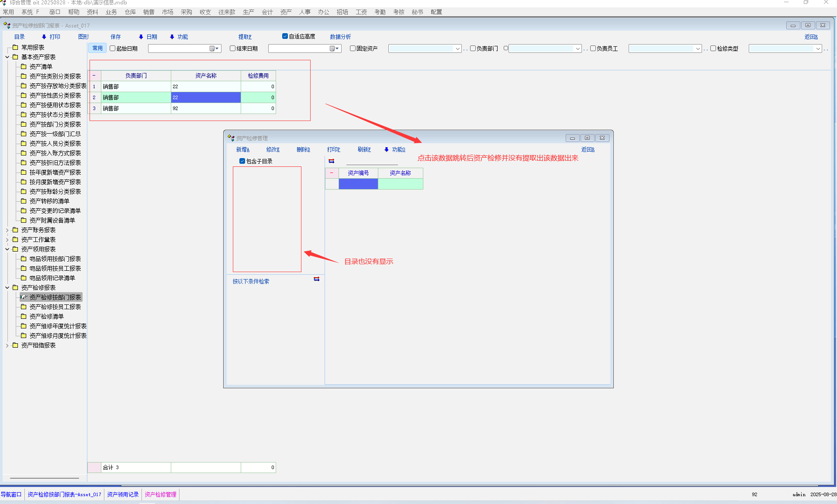This screenshot has height=504, width=837.
Task: Open calendar picker for 起始日期 field
Action: 214,48
